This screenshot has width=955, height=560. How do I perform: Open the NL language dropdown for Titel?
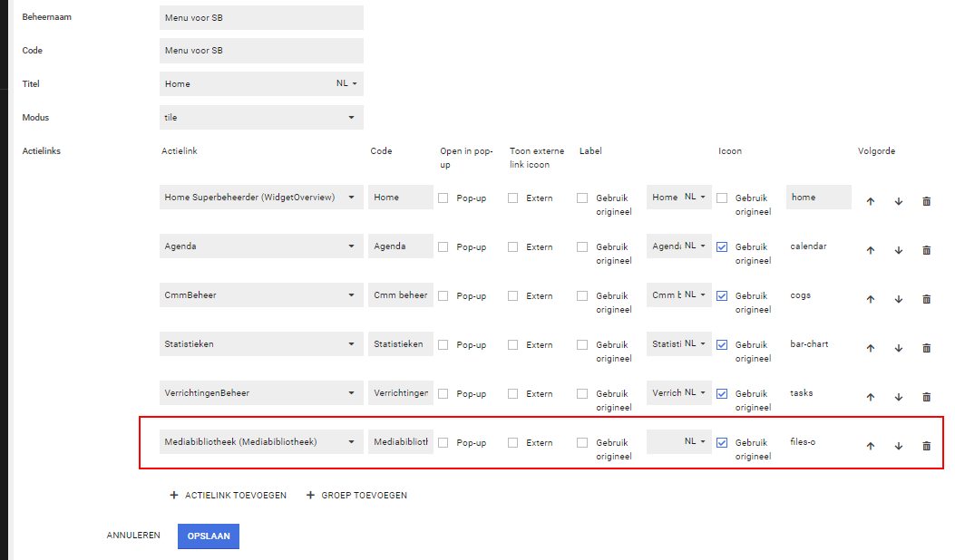tap(347, 84)
